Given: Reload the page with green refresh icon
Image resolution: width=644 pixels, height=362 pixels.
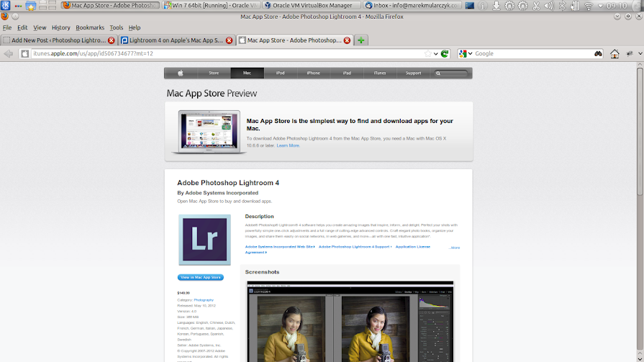Looking at the screenshot, I should click(x=445, y=54).
